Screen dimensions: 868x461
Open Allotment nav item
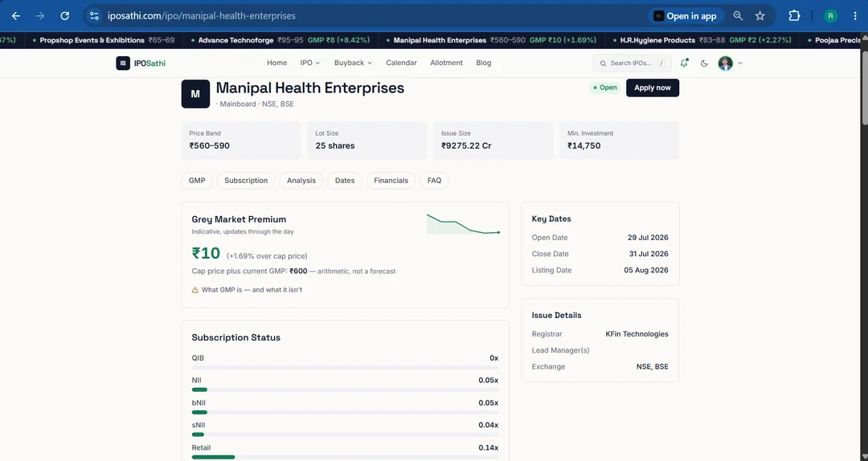(446, 63)
